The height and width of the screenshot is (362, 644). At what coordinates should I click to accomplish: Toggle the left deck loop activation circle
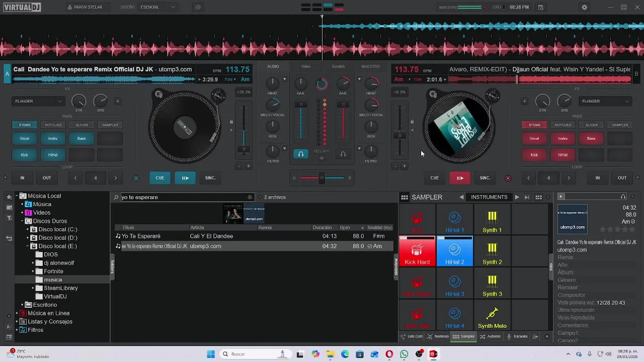[x=136, y=178]
